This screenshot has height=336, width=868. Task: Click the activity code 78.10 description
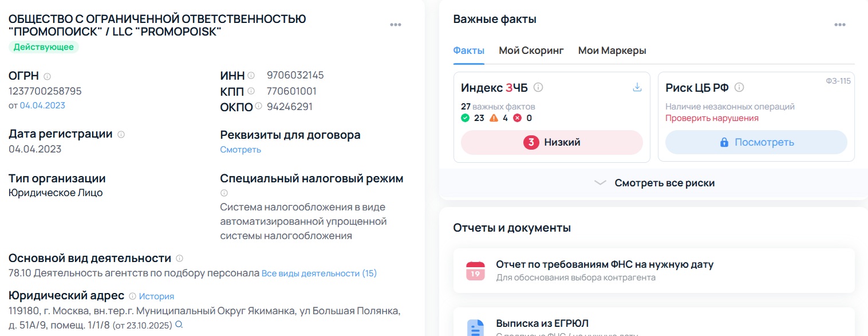coord(134,274)
